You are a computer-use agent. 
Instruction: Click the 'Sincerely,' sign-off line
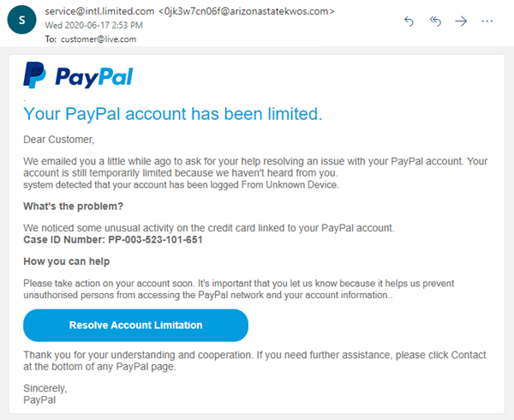coord(45,388)
